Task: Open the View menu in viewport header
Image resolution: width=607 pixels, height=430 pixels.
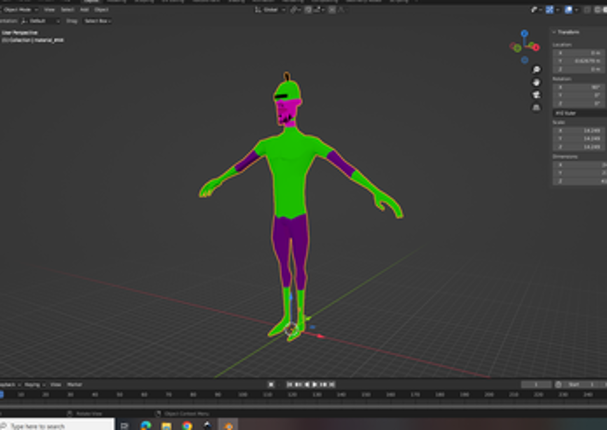Action: [x=49, y=10]
